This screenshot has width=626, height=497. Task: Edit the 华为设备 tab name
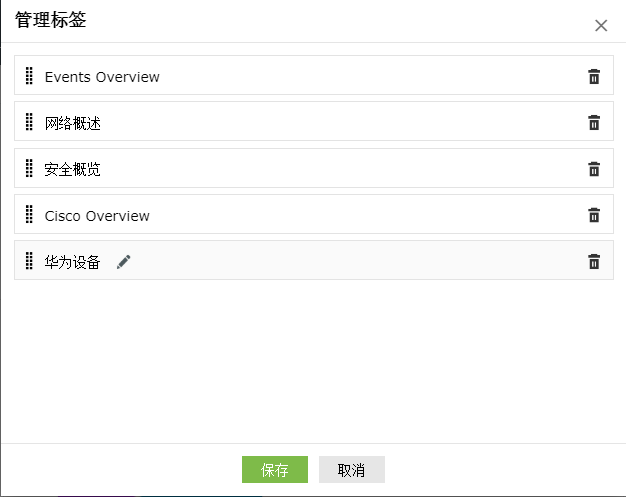tap(124, 262)
